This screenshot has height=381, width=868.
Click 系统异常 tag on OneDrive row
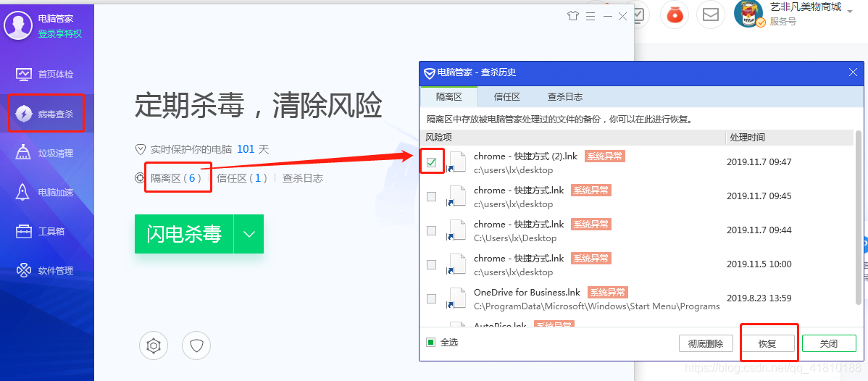[x=607, y=293]
